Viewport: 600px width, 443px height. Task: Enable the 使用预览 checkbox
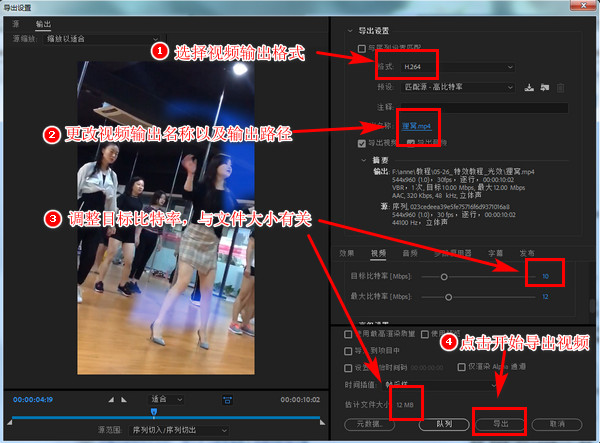tap(425, 334)
